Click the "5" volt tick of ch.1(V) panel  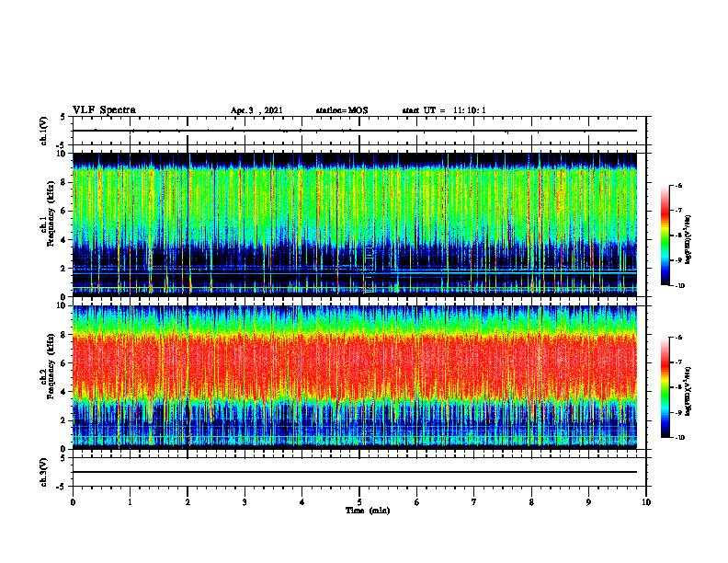point(63,117)
